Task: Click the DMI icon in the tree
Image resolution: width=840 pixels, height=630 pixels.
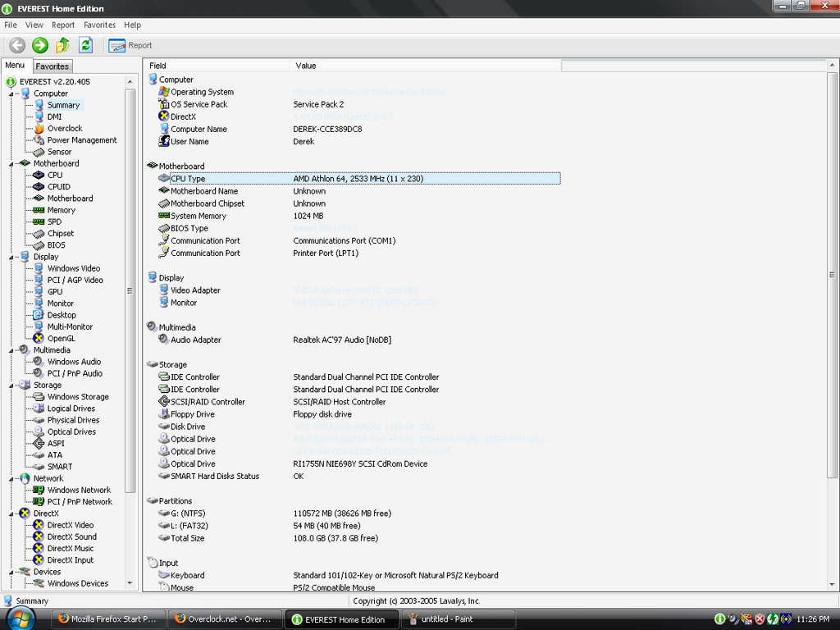Action: pos(39,116)
